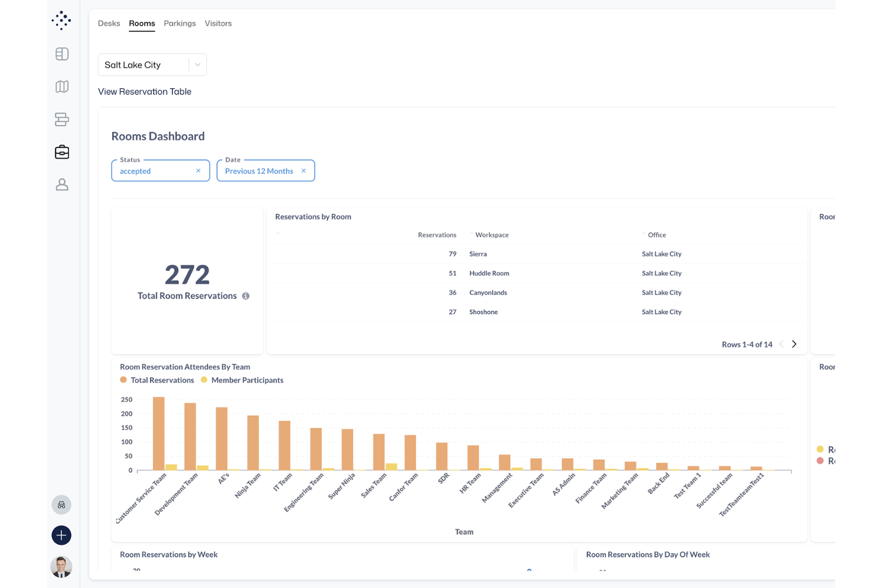Click the Total Reservations orange legend swatch
The image size is (882, 588).
tap(122, 379)
